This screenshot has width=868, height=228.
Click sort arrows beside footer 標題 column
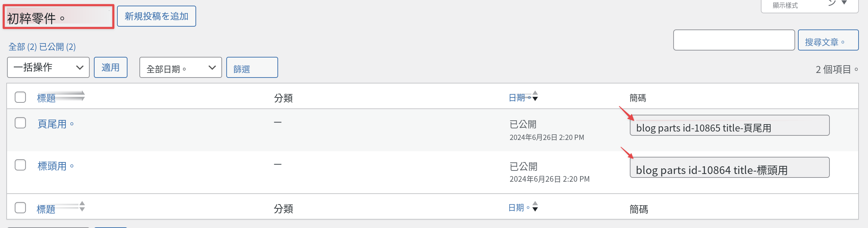pyautogui.click(x=82, y=206)
